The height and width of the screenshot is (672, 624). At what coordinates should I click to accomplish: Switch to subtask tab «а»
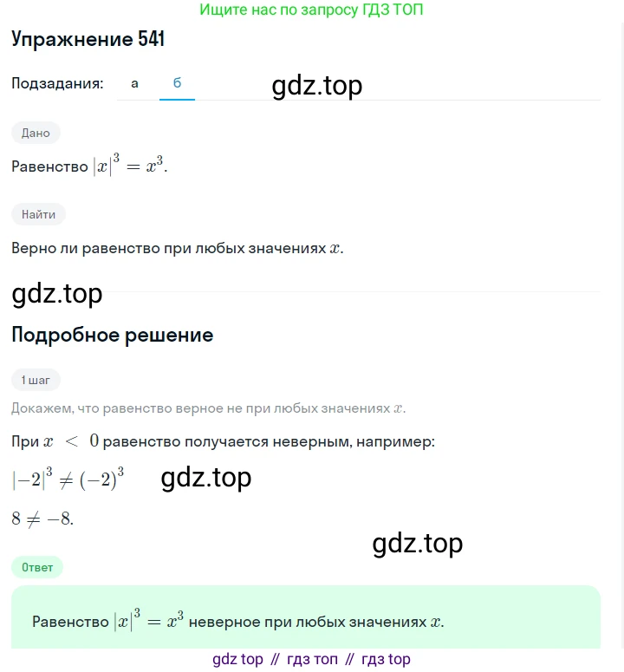pos(134,83)
